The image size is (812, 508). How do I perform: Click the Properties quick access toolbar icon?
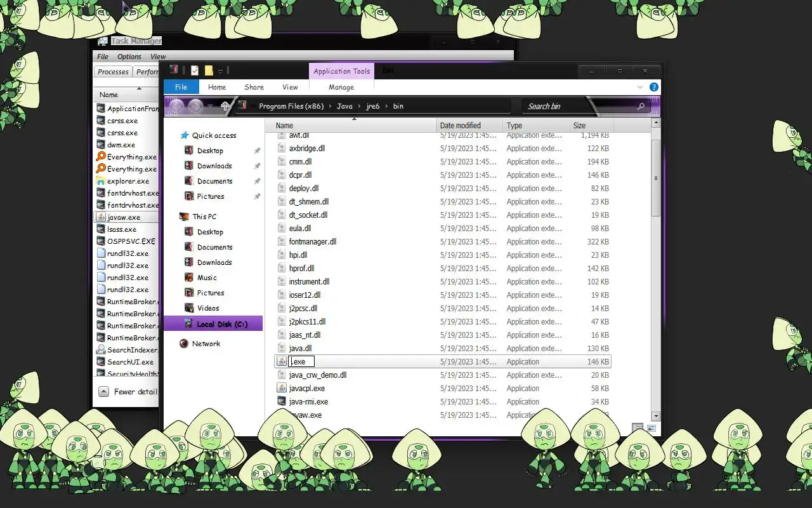195,70
